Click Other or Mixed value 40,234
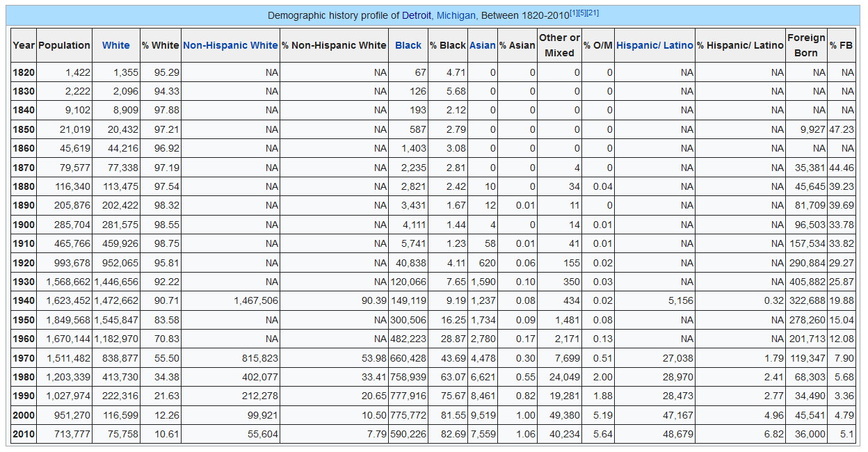868x452 pixels. tap(565, 434)
